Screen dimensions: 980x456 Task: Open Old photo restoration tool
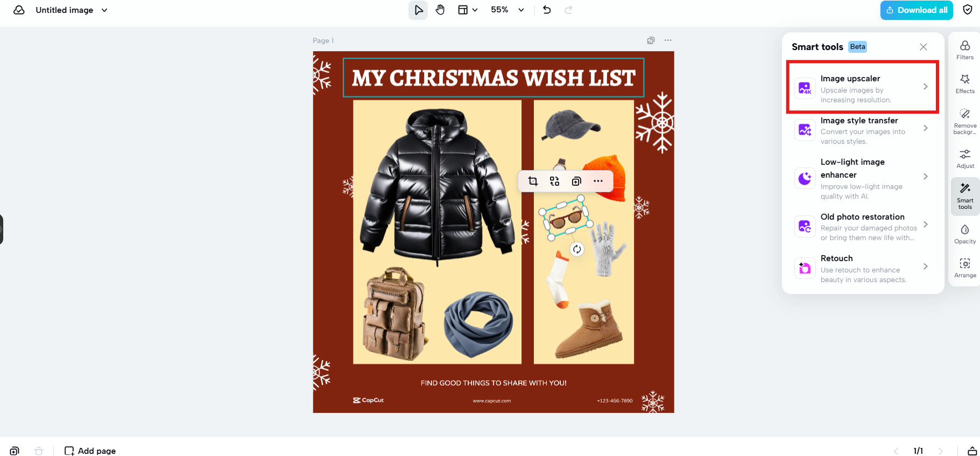pos(862,227)
